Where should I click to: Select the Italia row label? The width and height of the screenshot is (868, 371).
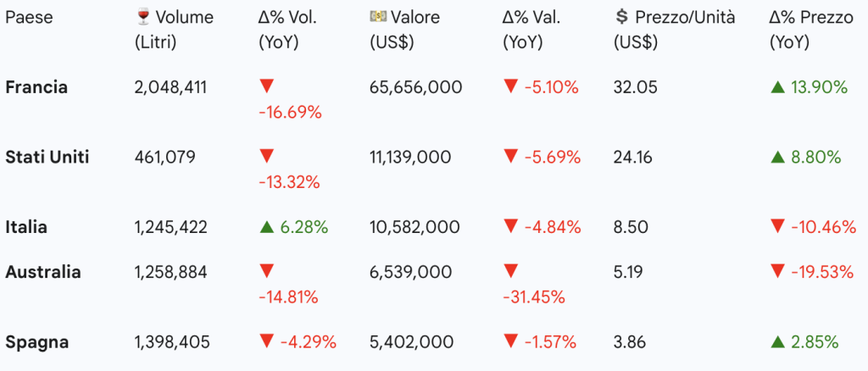pyautogui.click(x=26, y=227)
